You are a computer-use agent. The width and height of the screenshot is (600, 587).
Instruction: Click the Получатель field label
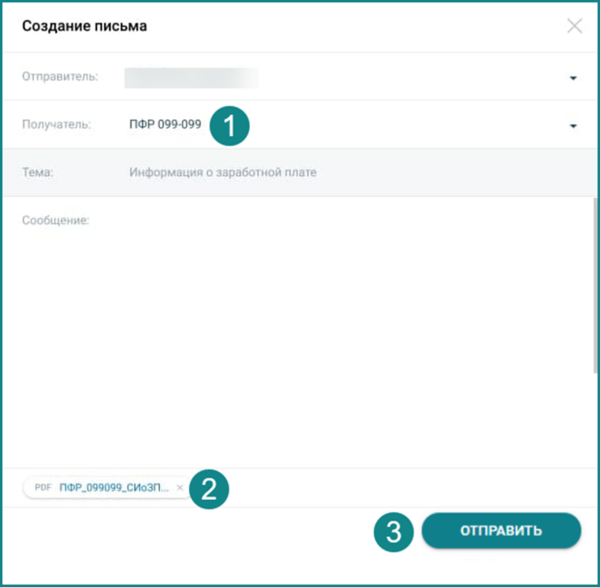tap(56, 124)
